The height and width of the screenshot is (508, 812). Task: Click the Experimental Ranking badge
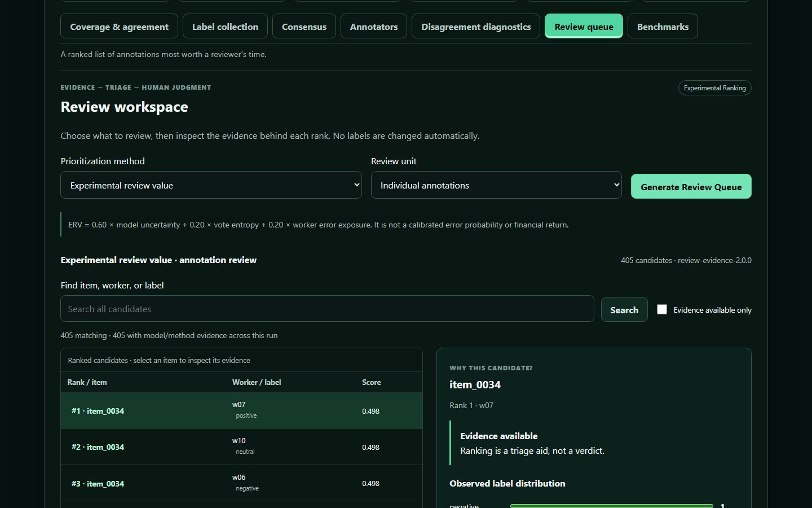point(714,88)
